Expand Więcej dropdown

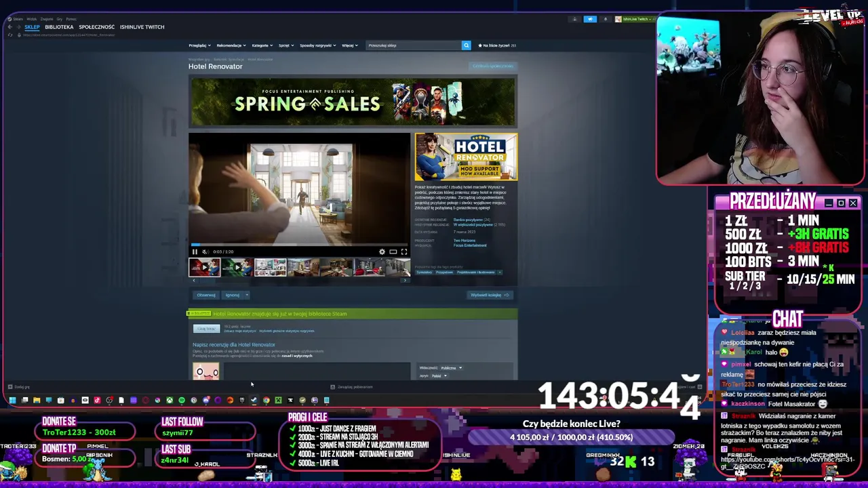point(350,45)
